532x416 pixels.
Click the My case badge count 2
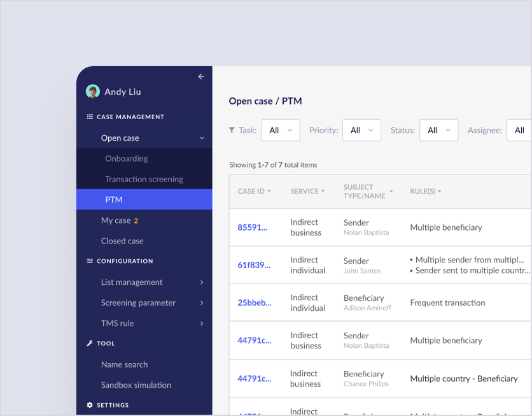point(136,220)
